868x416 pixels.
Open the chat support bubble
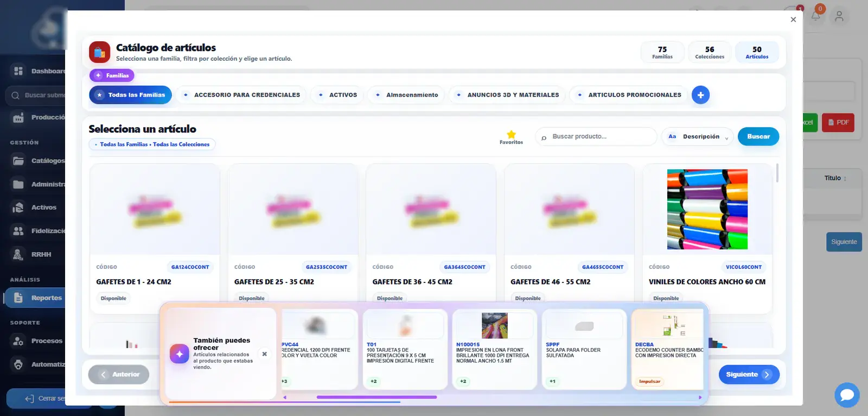(x=847, y=395)
